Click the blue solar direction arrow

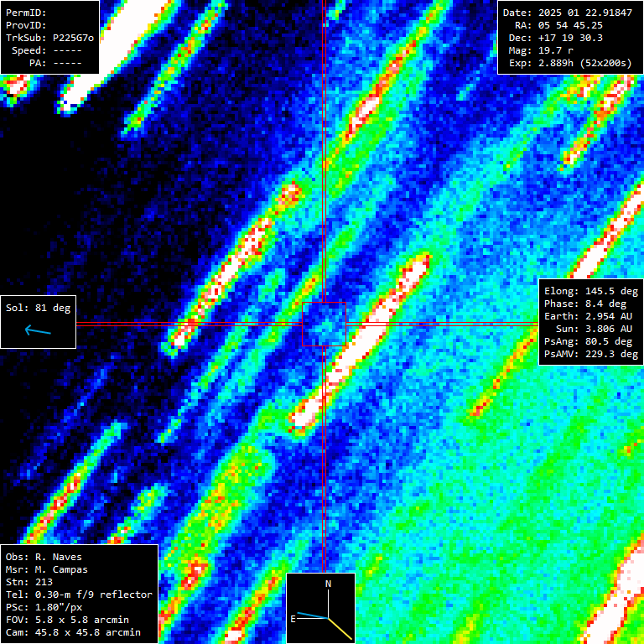[x=38, y=330]
